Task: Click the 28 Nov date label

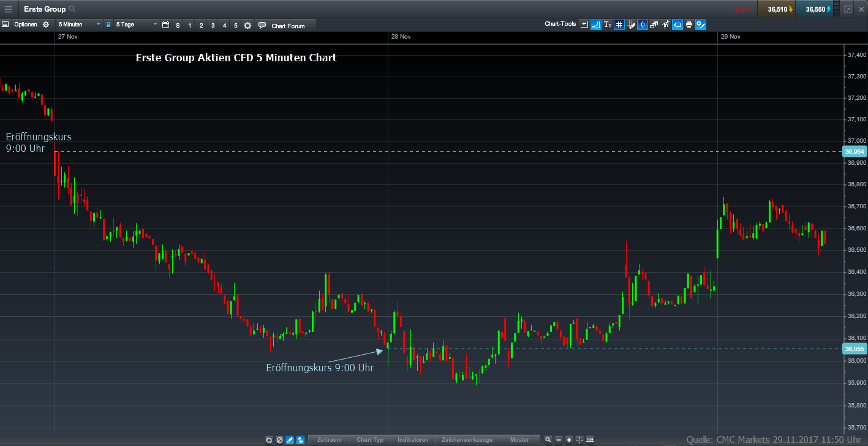Action: click(x=401, y=37)
